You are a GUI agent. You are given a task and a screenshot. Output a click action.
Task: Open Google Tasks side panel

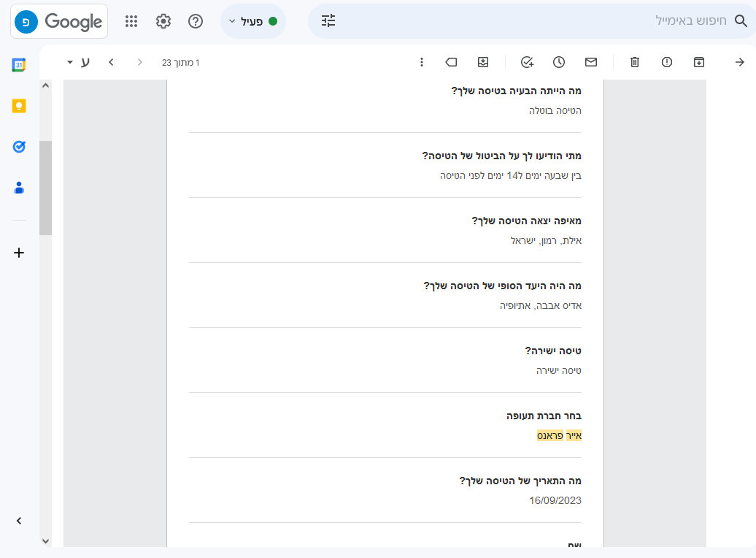click(19, 147)
